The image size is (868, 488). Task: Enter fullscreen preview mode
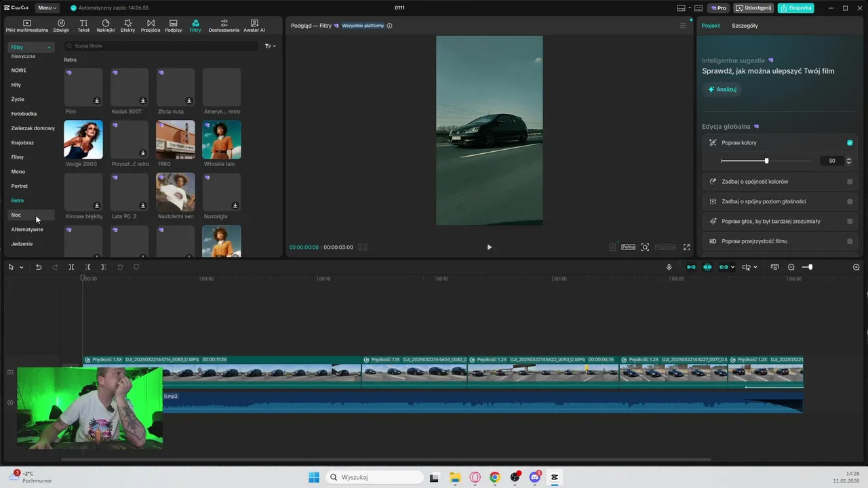(686, 247)
